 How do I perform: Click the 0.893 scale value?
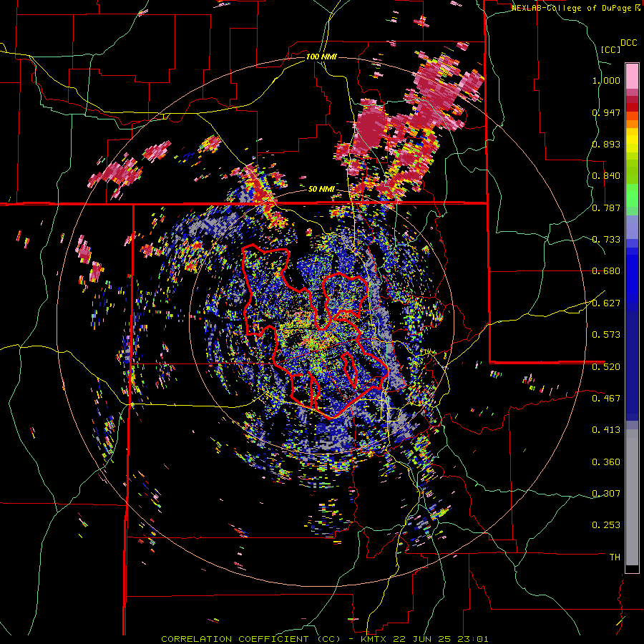[x=606, y=144]
